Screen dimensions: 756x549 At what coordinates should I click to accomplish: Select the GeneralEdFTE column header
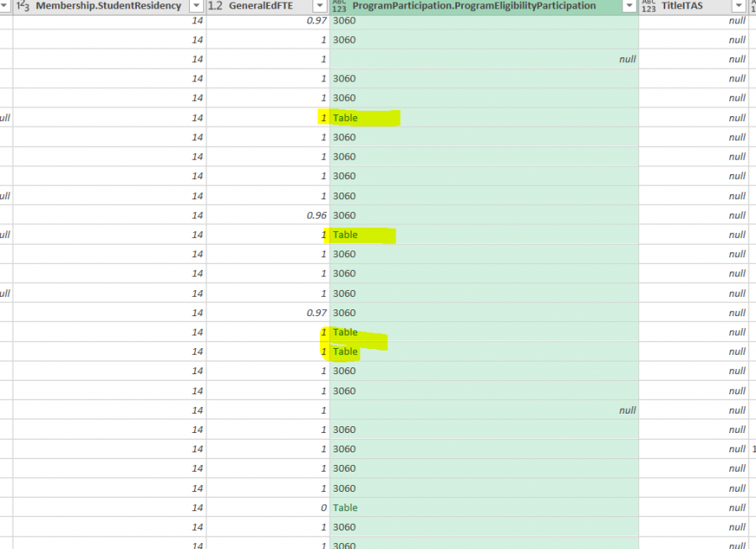(268, 6)
